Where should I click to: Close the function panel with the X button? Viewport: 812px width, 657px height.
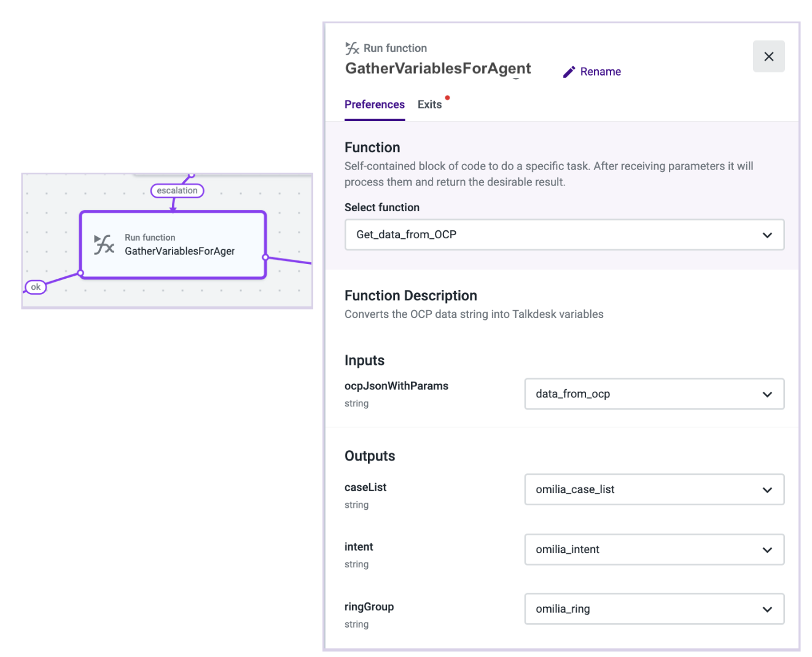(x=768, y=56)
